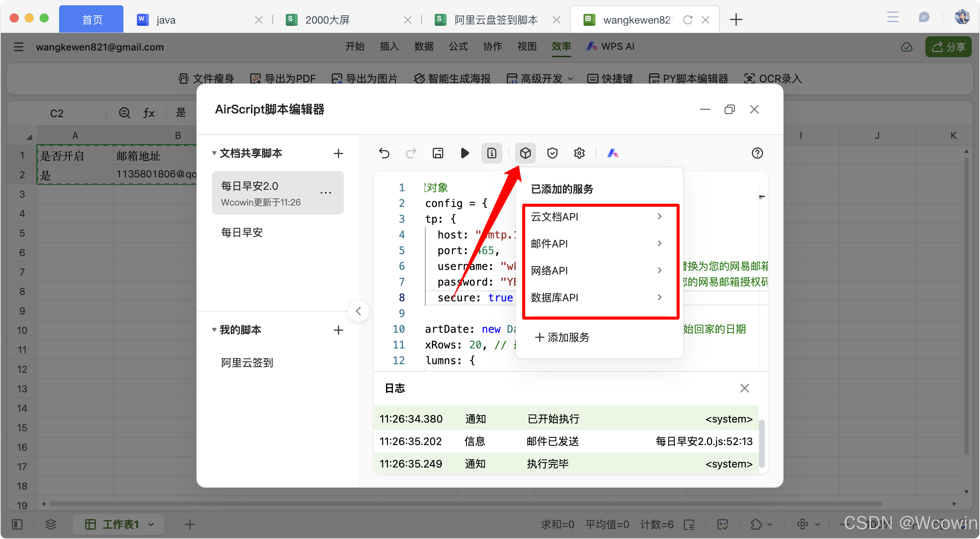Open the sheet layers icon in status bar
The width and height of the screenshot is (980, 539).
50,524
